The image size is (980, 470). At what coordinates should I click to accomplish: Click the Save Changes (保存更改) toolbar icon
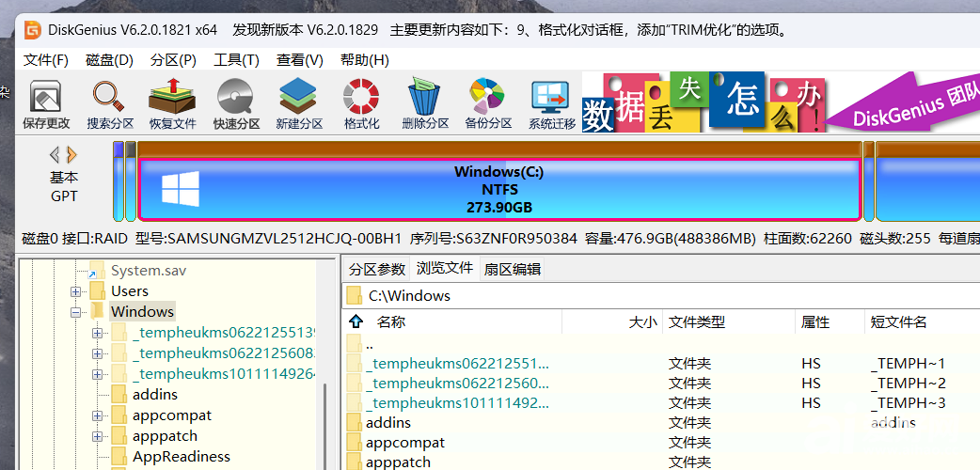pyautogui.click(x=46, y=105)
